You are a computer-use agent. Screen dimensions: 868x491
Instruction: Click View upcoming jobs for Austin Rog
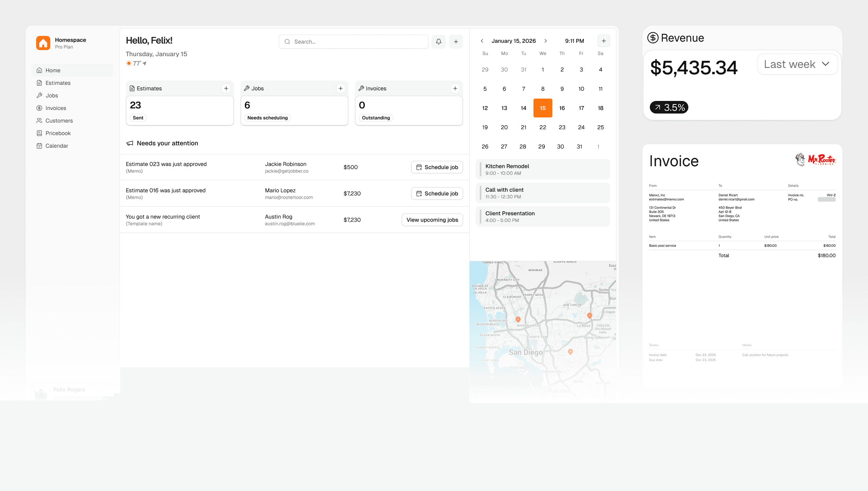432,220
